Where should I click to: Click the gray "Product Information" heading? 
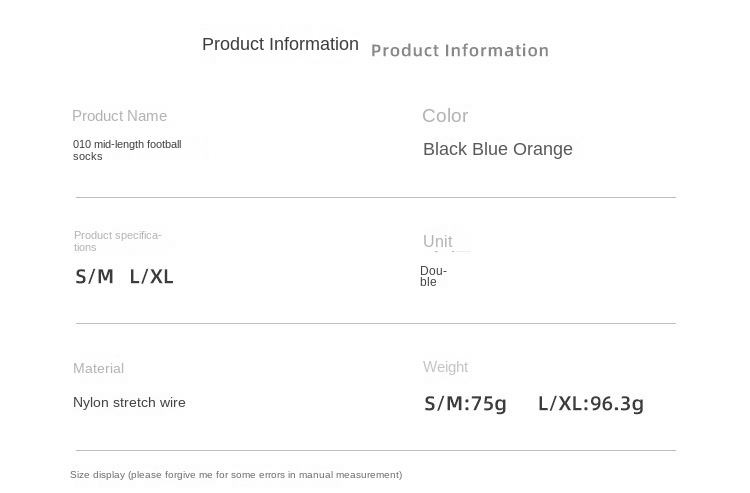coord(460,51)
